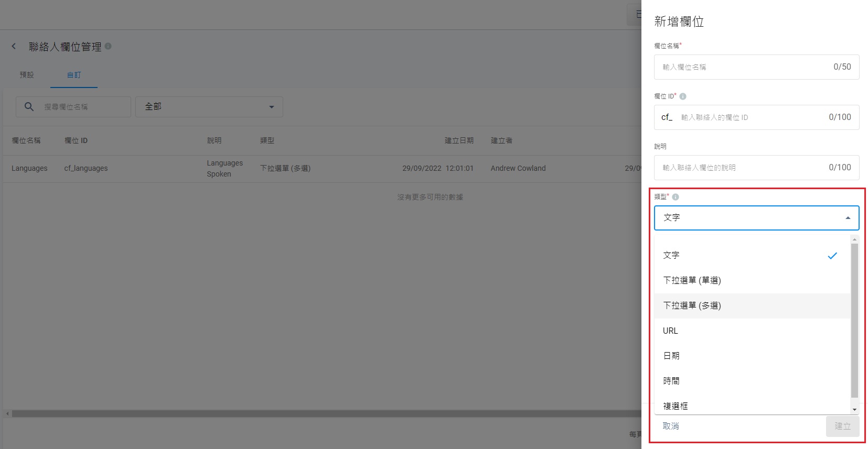Switch to the 預設 tab
This screenshot has width=868, height=449.
coord(27,75)
